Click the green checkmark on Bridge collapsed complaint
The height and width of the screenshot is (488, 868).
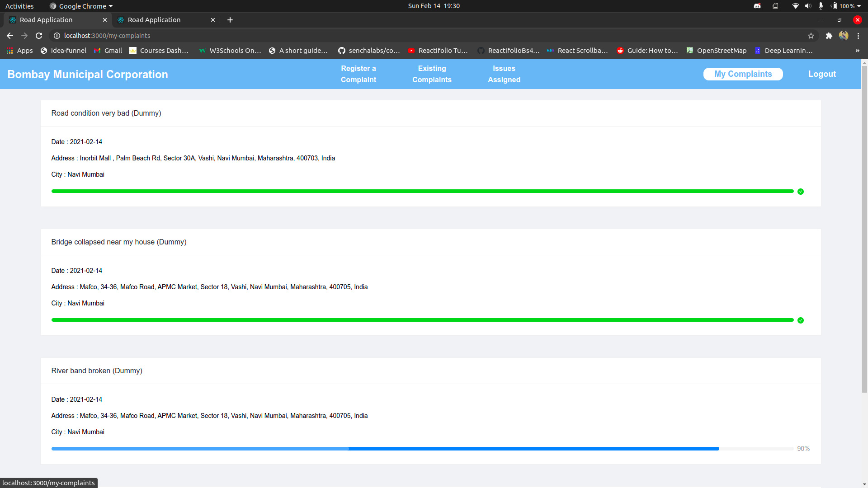tap(801, 320)
